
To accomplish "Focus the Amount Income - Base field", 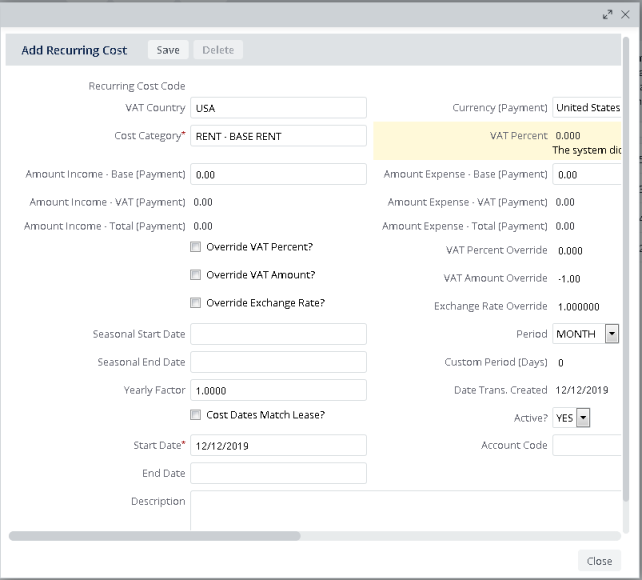I will 278,174.
